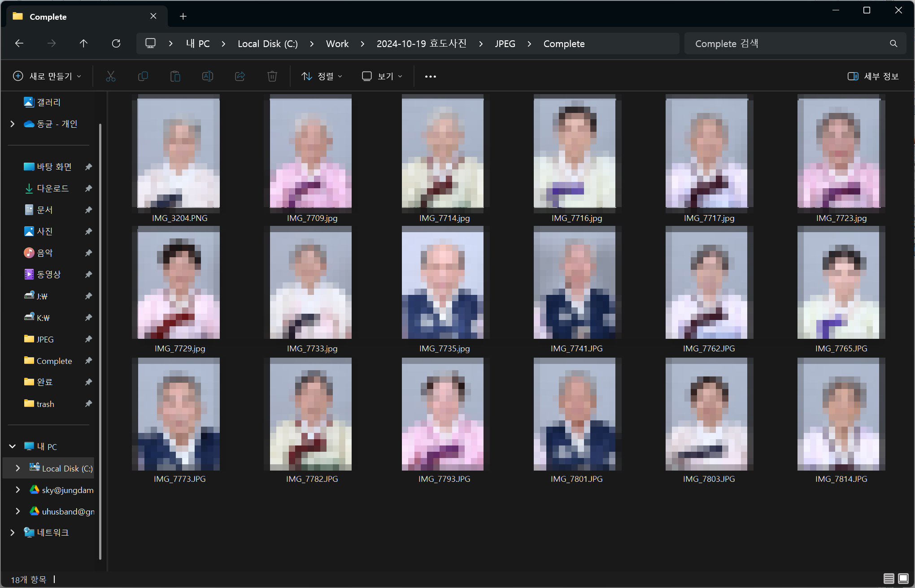Viewport: 915px width, 588px height.
Task: Go up one folder level
Action: tap(83, 43)
